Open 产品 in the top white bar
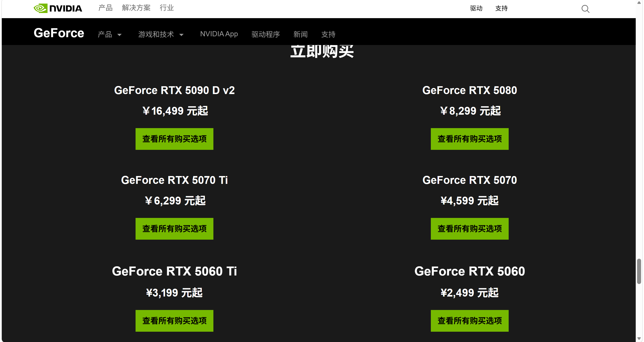This screenshot has height=342, width=644. (105, 8)
